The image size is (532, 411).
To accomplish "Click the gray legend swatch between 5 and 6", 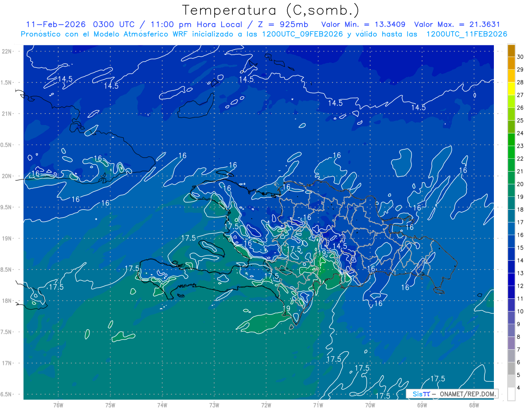I will pos(512,368).
